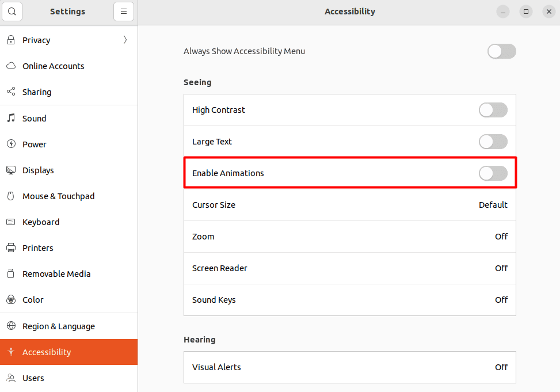560x392 pixels.
Task: Click the Removable Media icon
Action: pyautogui.click(x=10, y=273)
